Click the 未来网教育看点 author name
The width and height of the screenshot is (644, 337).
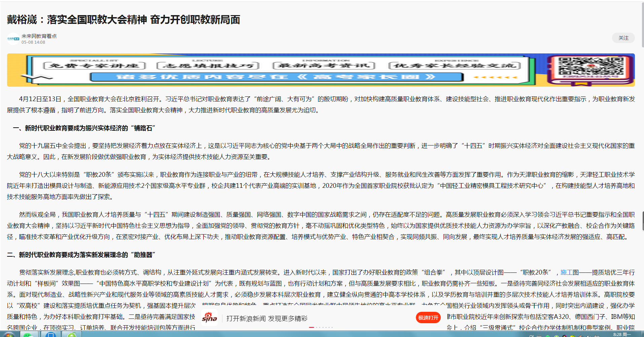tap(39, 36)
